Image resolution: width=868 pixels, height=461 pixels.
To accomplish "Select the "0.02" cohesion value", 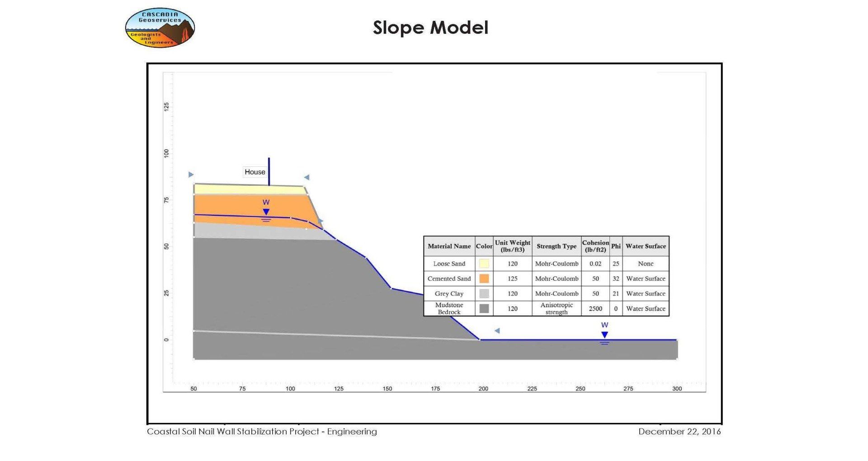I will pos(595,263).
